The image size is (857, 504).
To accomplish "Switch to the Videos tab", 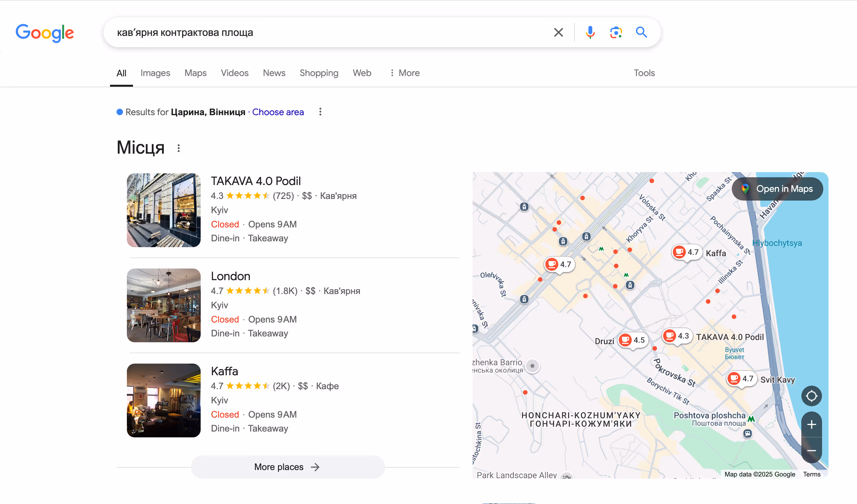I will 235,73.
